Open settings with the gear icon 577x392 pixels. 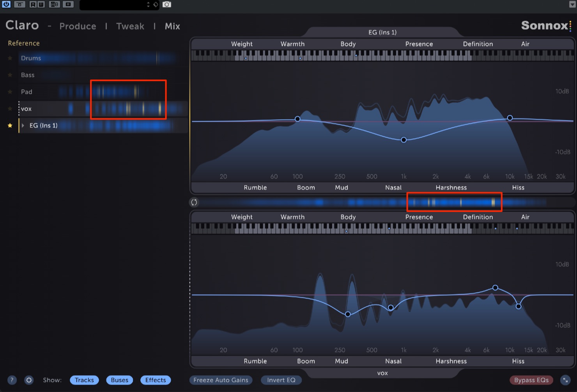click(x=29, y=380)
